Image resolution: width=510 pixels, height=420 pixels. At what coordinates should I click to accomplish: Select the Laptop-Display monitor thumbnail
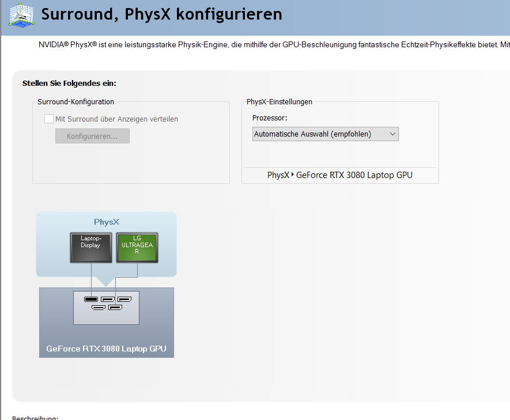pyautogui.click(x=91, y=248)
